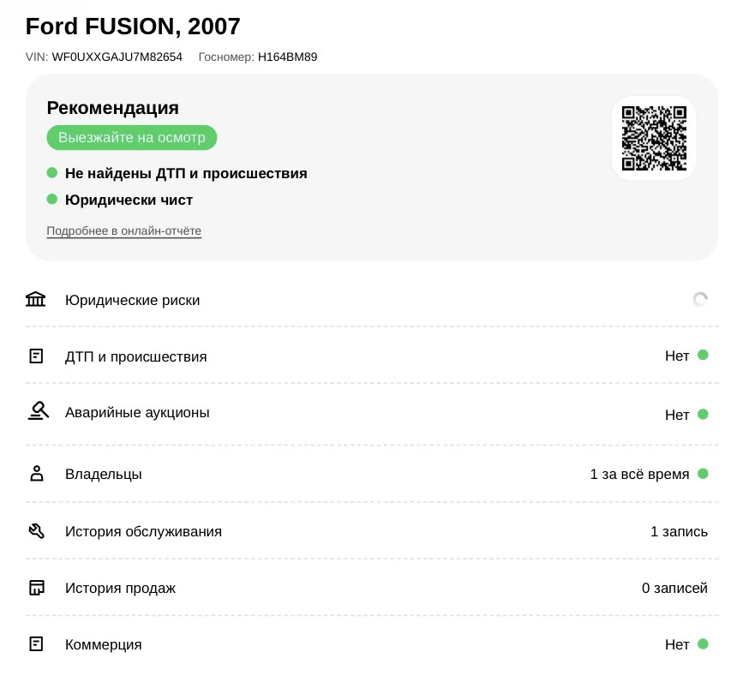The height and width of the screenshot is (700, 737).
Task: Click the owners person icon
Action: 37,474
